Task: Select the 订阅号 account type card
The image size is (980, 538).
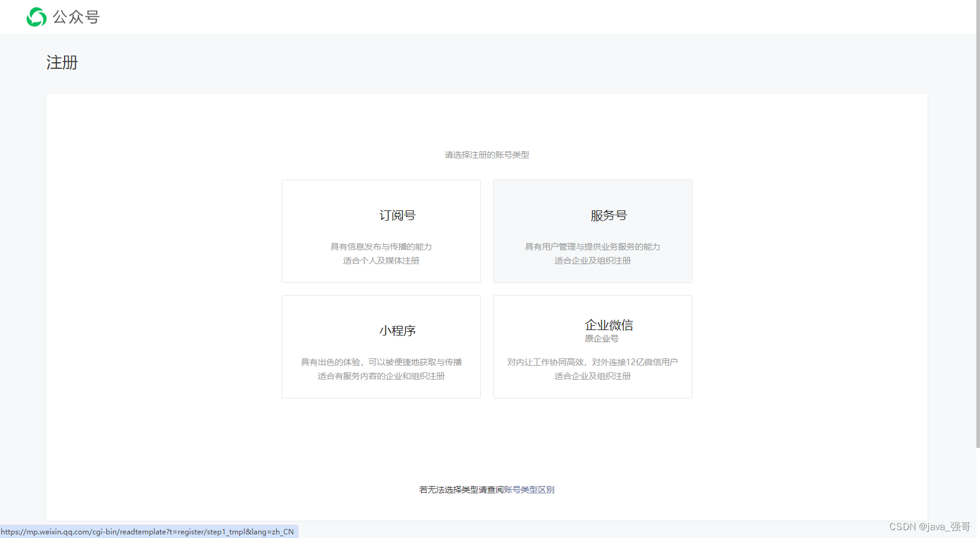Action: 381,231
